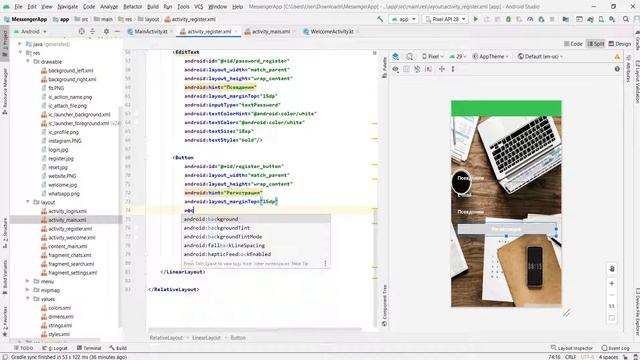
Task: Hide the Project panel minus icon
Action: coord(117,31)
